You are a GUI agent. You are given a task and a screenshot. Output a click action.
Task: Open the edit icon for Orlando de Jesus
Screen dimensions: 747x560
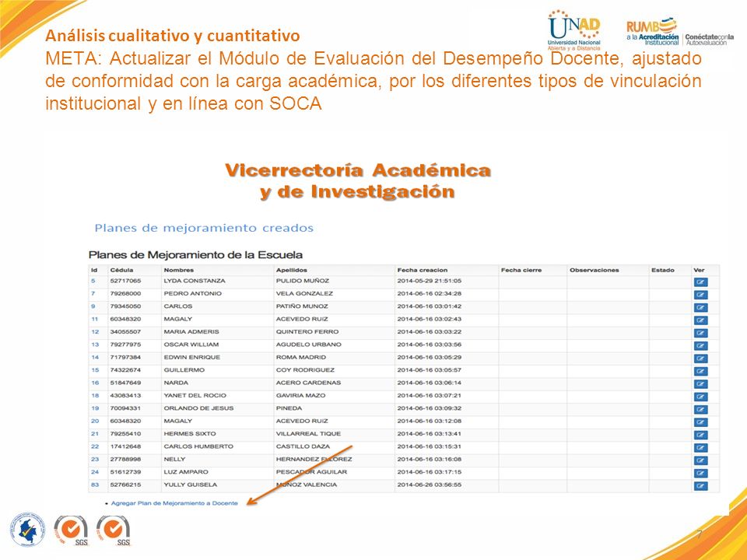point(700,410)
